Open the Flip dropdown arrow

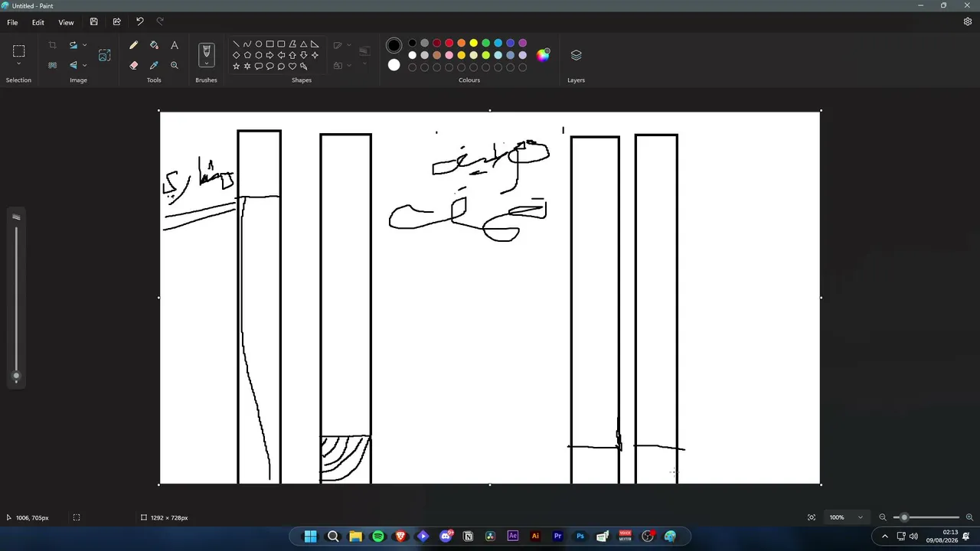(84, 65)
